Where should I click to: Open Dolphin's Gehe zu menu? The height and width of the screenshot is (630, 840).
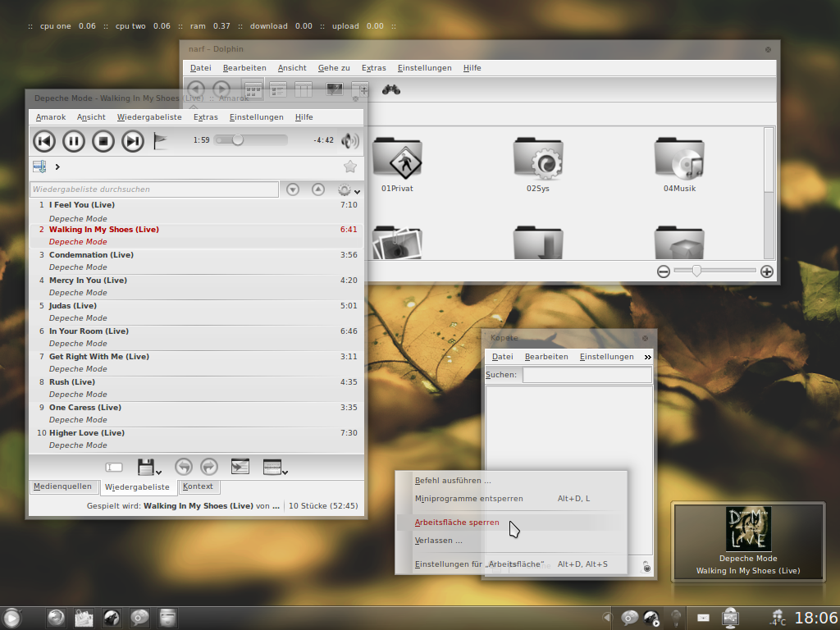(x=334, y=68)
